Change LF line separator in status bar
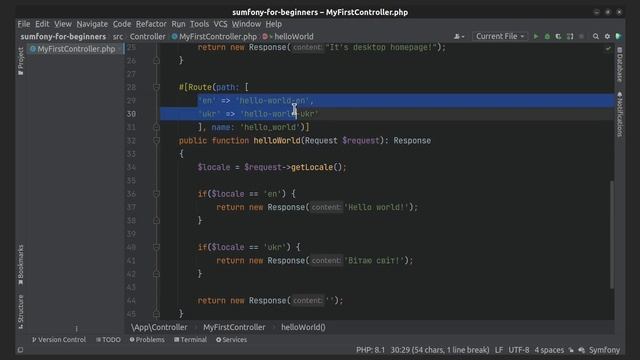 (499, 350)
